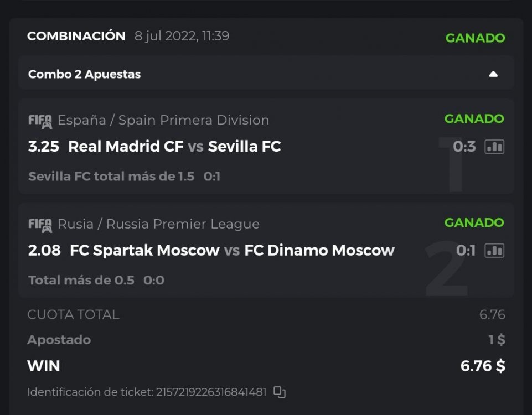Open Sevilla FC team name in match title
The image size is (532, 415).
[x=244, y=147]
